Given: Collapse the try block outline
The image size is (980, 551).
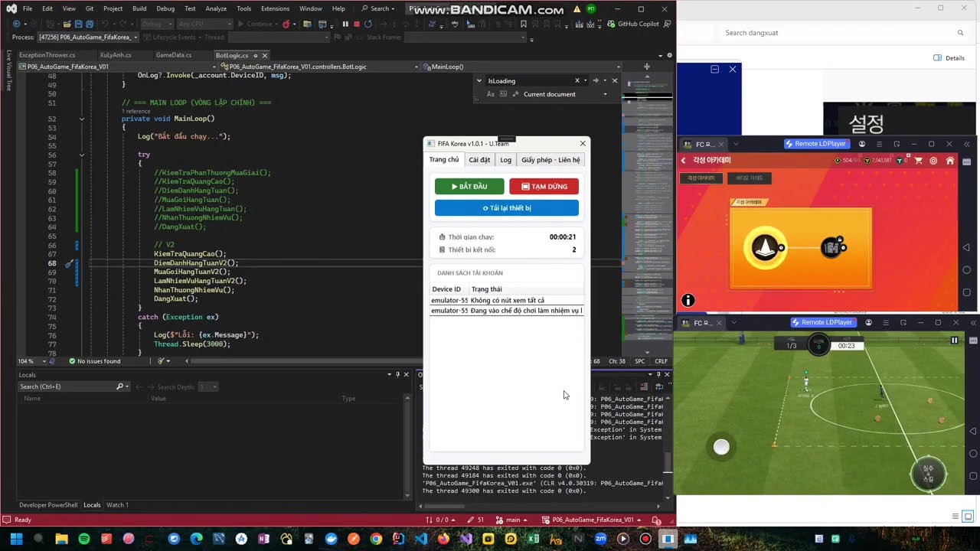Looking at the screenshot, I should pyautogui.click(x=81, y=155).
